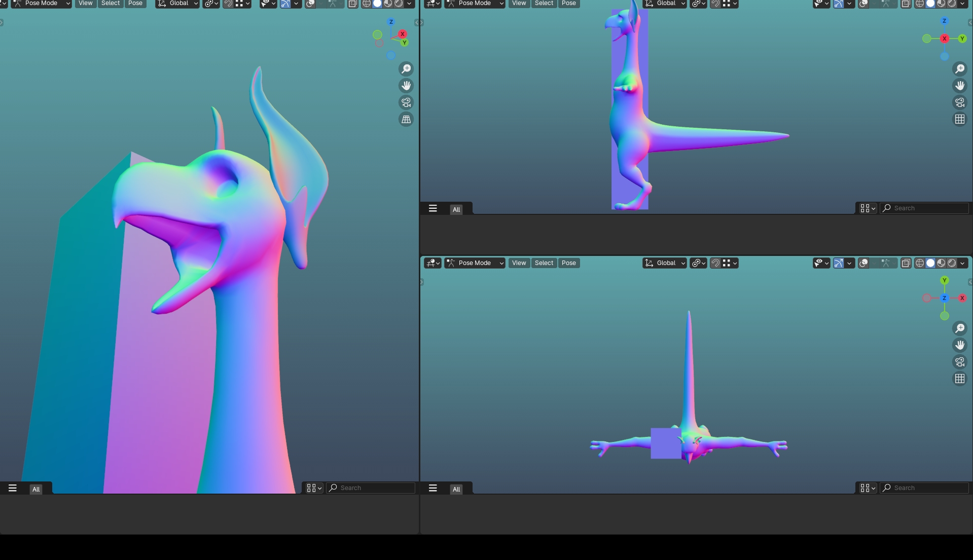This screenshot has width=973, height=560.
Task: Click red X axis on left viewport gizmo
Action: click(403, 34)
